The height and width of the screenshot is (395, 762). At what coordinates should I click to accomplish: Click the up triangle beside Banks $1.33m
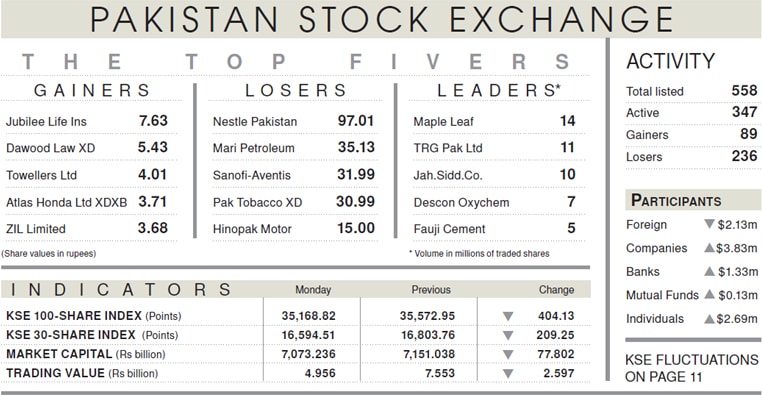(x=710, y=271)
